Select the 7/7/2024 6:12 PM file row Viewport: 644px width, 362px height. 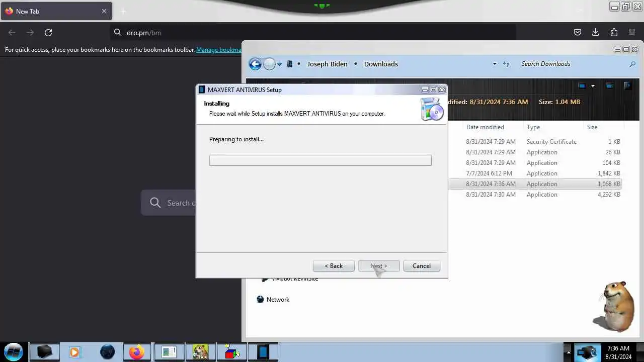534,173
